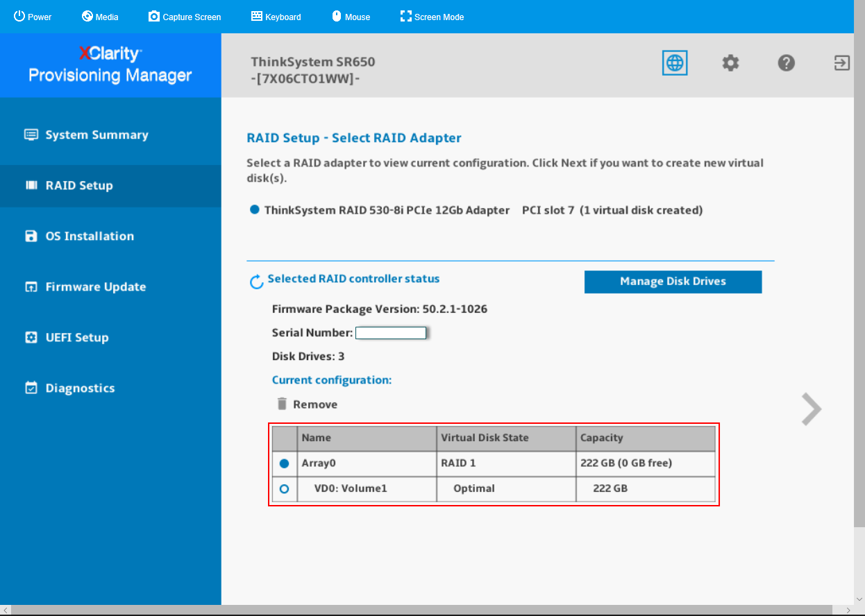Click the Manage Disk Drives button
The height and width of the screenshot is (616, 865).
[x=673, y=282]
